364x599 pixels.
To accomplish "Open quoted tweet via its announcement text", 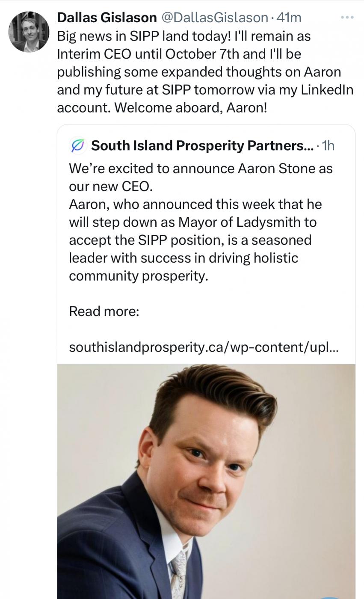I will click(x=201, y=169).
